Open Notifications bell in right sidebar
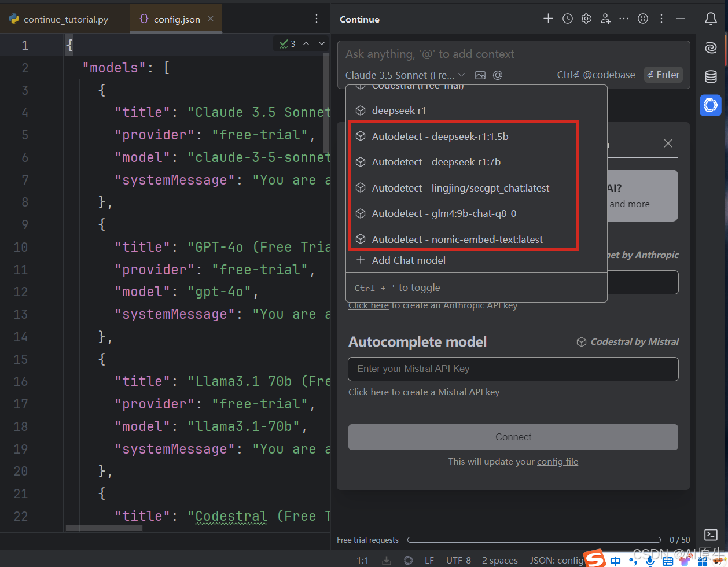This screenshot has width=728, height=567. pyautogui.click(x=711, y=19)
